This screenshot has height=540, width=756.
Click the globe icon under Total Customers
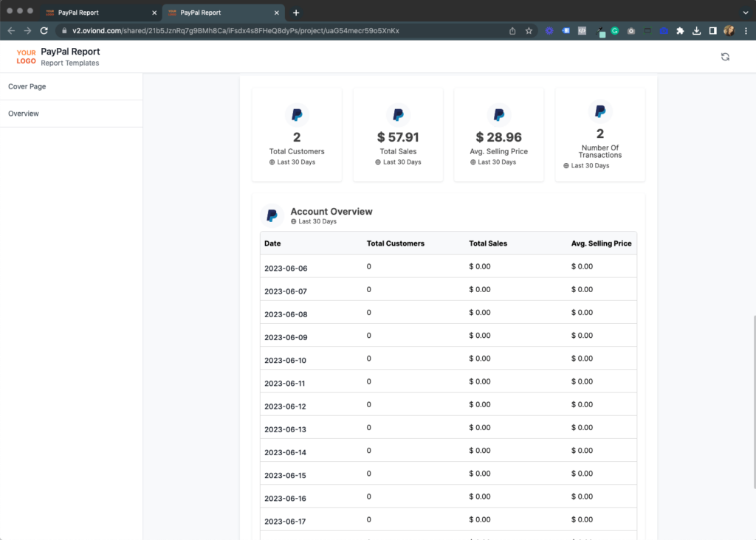272,162
